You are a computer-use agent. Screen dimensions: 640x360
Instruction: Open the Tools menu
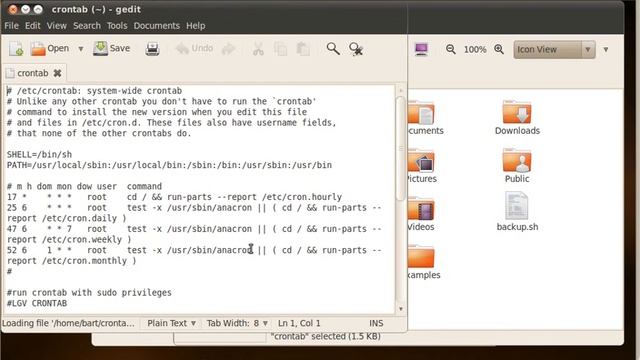point(117,26)
